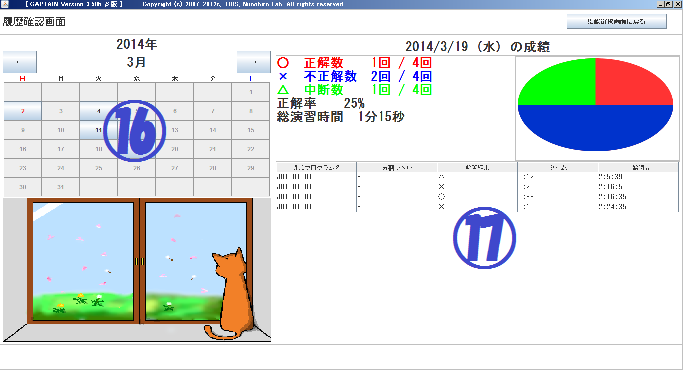
Task: Click the last column header of results table
Action: tap(638, 167)
